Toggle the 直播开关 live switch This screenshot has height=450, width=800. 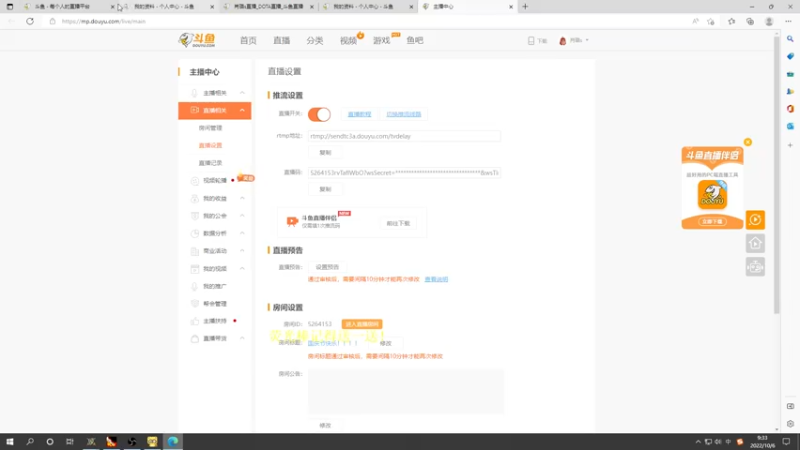[x=319, y=114]
